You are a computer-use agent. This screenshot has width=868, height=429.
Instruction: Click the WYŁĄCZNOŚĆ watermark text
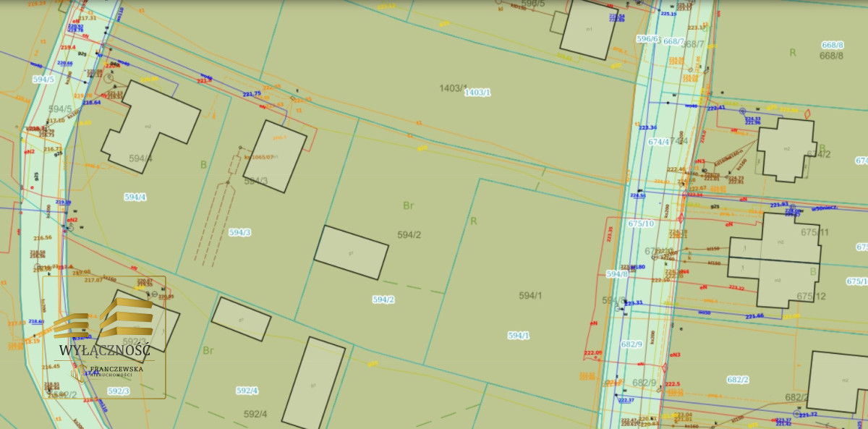pyautogui.click(x=105, y=350)
